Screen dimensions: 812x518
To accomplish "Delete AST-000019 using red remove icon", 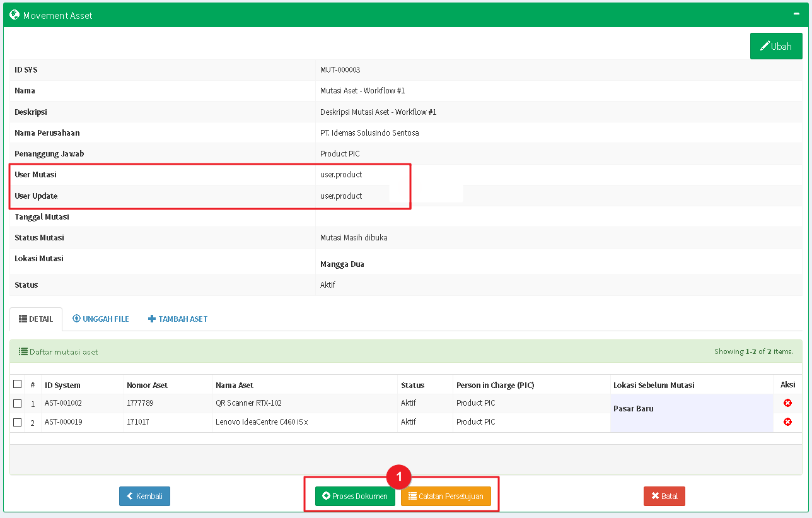I will 787,422.
